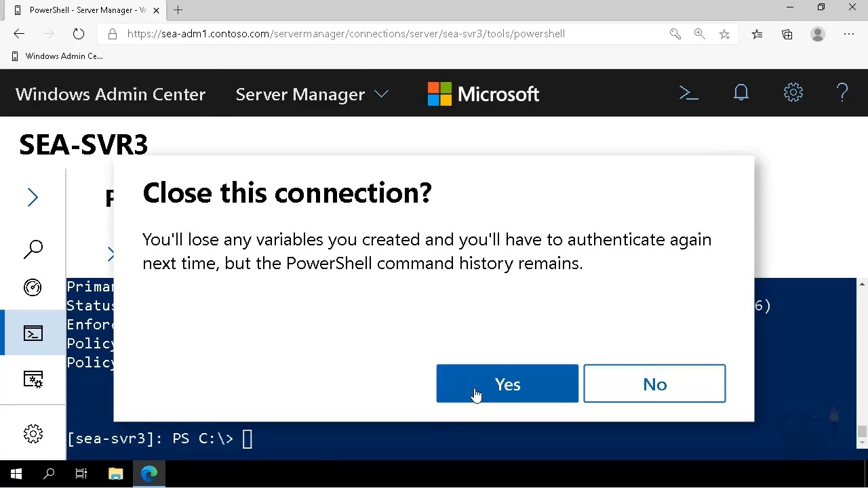Open help question mark icon
This screenshot has width=868, height=488.
coord(842,93)
